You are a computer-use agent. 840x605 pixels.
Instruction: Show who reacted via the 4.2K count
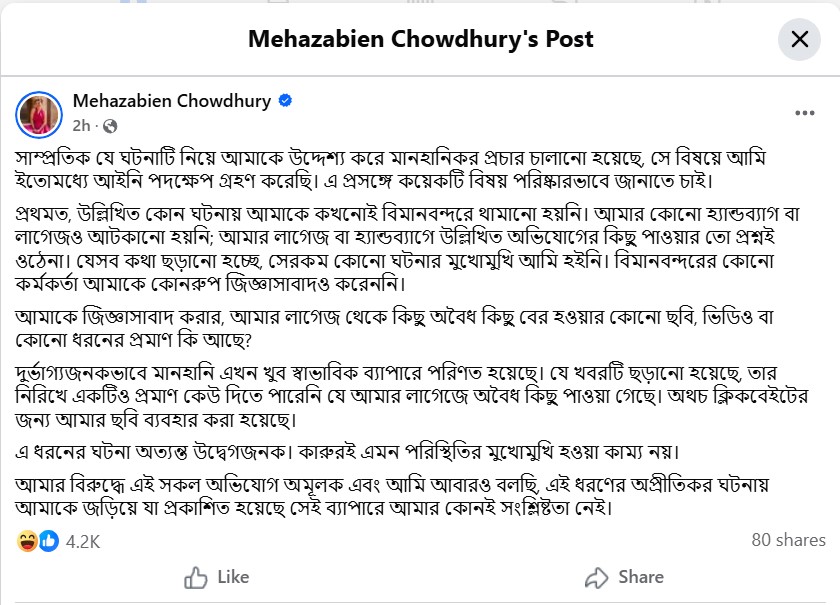83,541
